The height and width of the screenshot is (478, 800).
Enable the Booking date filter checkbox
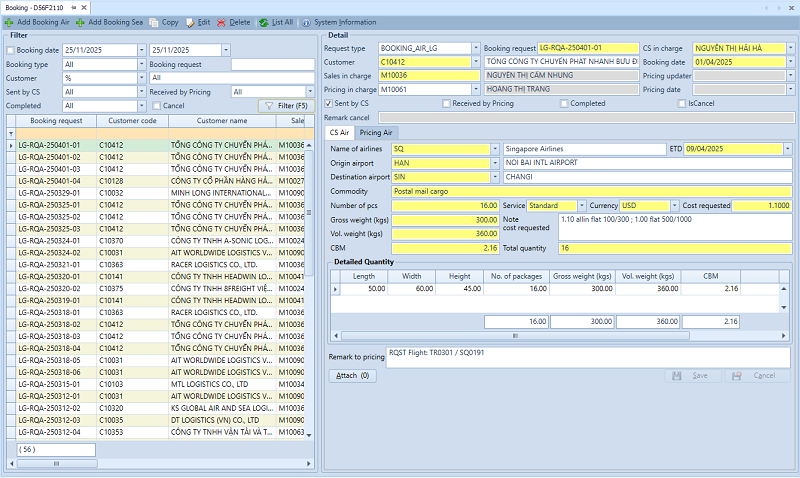pyautogui.click(x=11, y=50)
